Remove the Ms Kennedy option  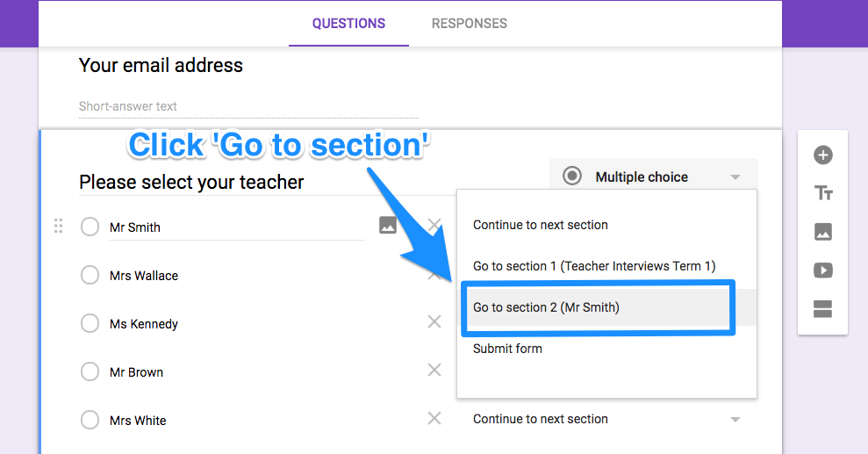coord(434,321)
